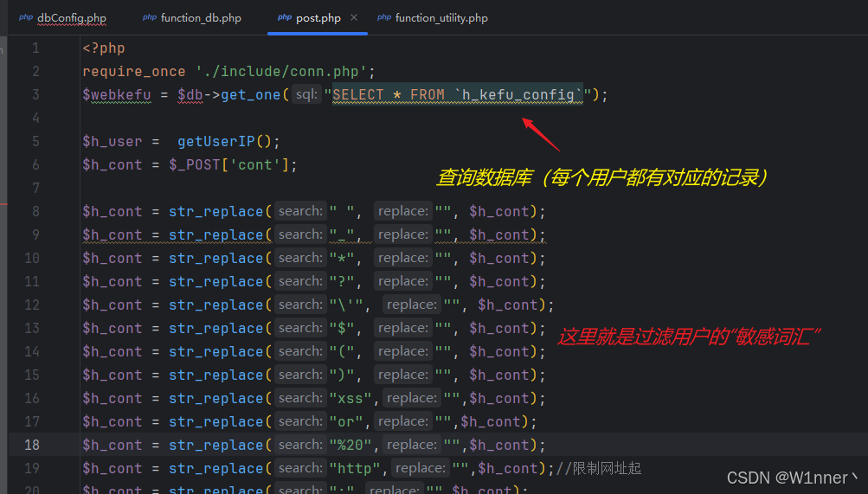The image size is (868, 494).
Task: Click the $h_user variable on line 5
Action: click(113, 142)
